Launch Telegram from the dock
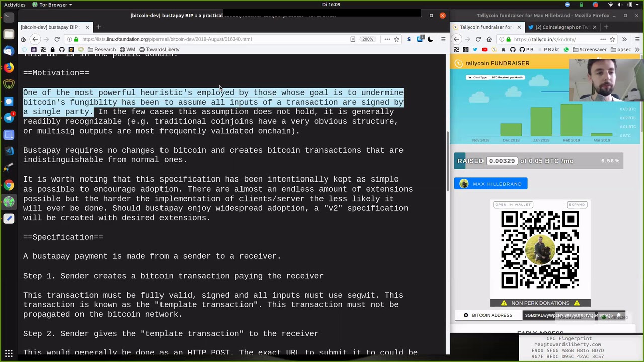Viewport: 644px width, 362px height. (x=9, y=118)
